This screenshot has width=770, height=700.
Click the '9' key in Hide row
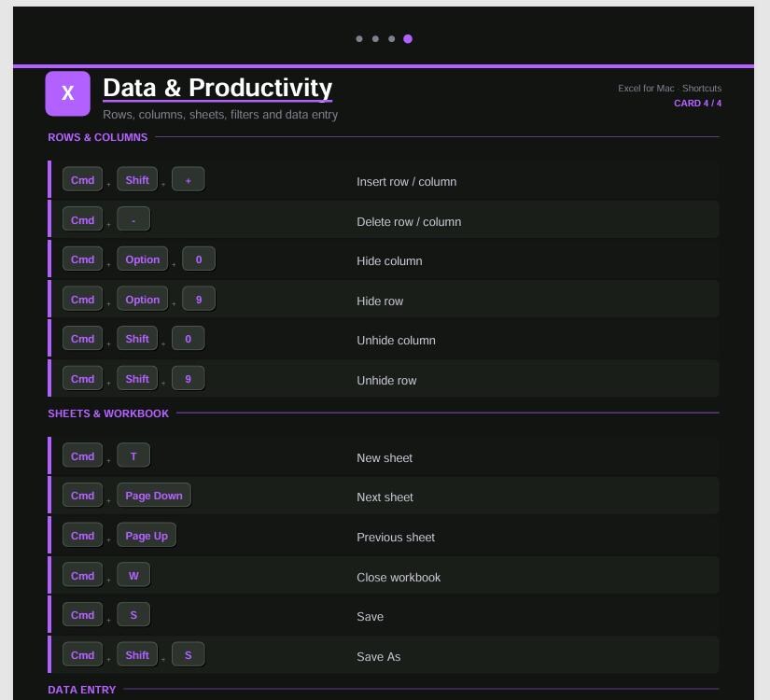click(199, 300)
